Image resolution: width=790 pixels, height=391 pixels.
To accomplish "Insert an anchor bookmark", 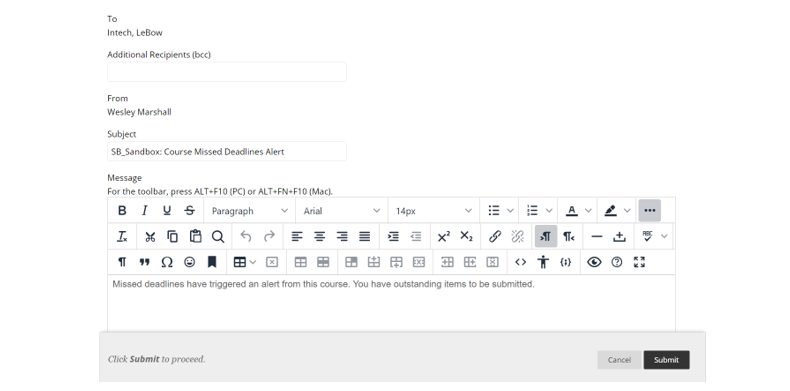I will click(212, 262).
